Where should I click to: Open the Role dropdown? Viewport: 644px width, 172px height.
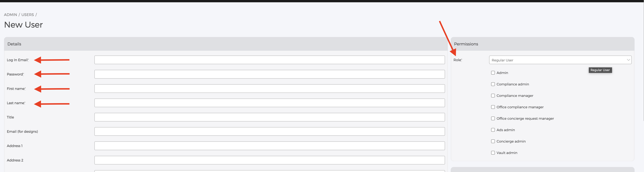tap(560, 60)
